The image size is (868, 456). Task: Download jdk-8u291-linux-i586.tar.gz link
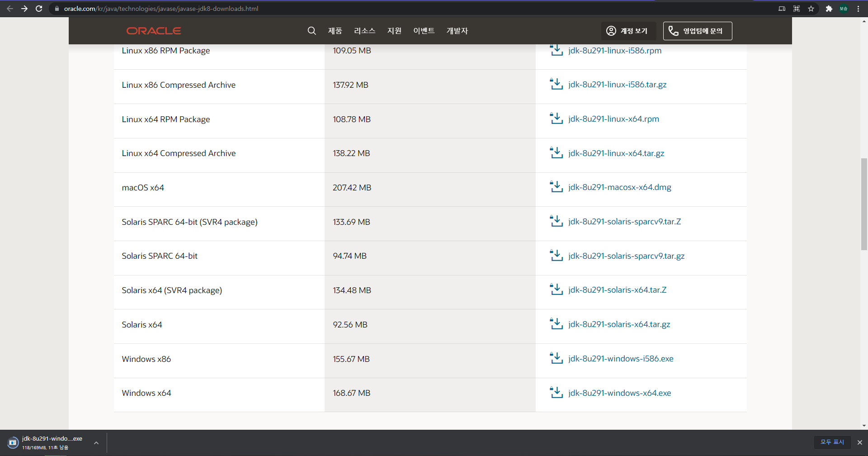[x=617, y=85]
